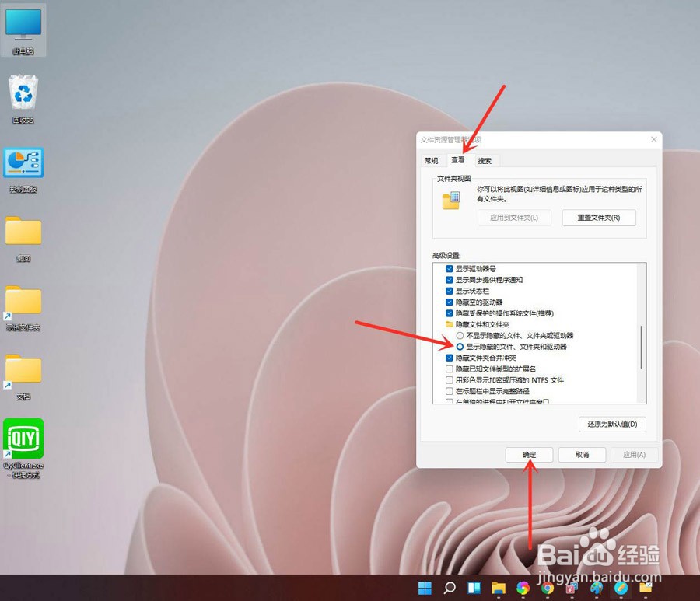Viewport: 700px width, 601px height.
Task: Open File Explorer from the taskbar
Action: point(499,588)
